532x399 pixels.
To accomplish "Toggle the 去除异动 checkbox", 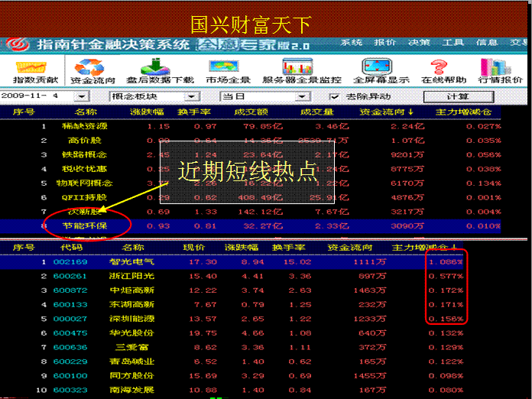I will tap(334, 97).
